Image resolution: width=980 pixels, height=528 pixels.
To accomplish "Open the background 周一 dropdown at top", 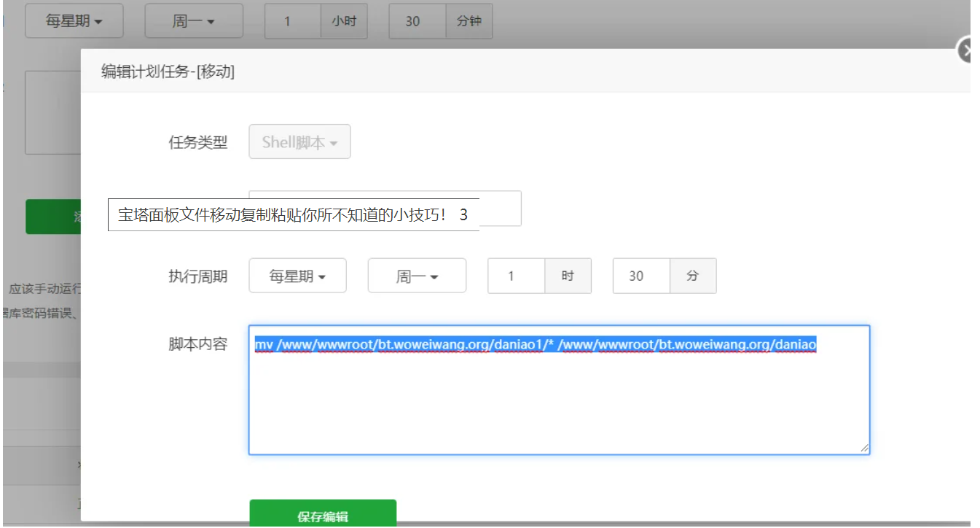I will 193,21.
